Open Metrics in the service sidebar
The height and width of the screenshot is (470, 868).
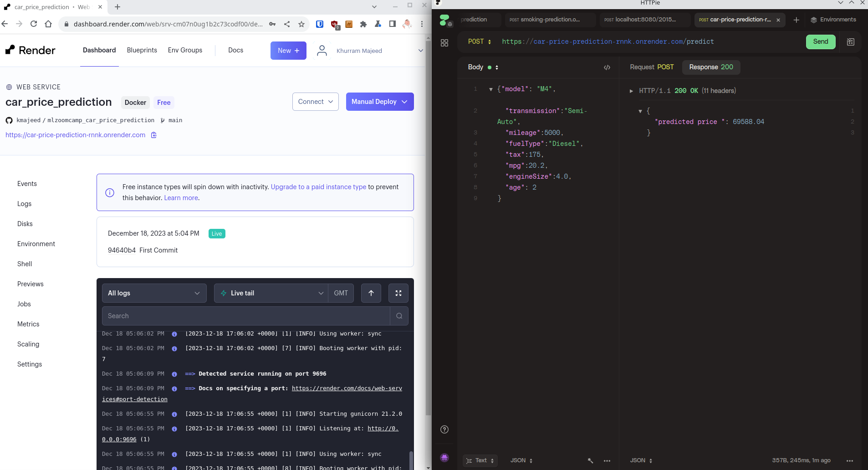tap(28, 324)
